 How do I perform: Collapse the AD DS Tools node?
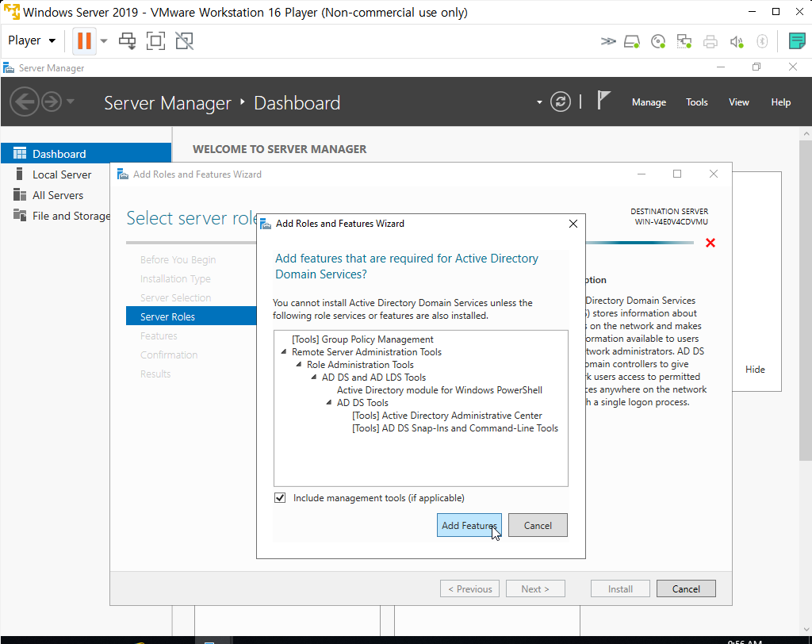tap(329, 403)
